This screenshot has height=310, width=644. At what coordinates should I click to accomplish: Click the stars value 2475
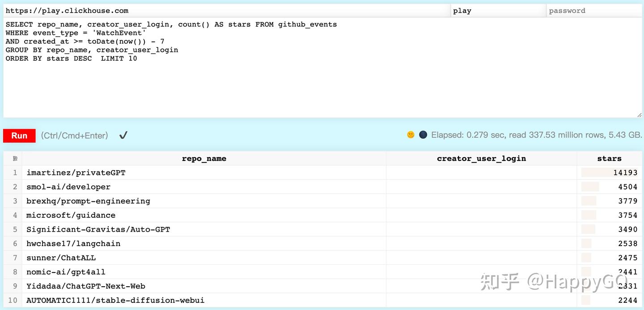tap(627, 258)
